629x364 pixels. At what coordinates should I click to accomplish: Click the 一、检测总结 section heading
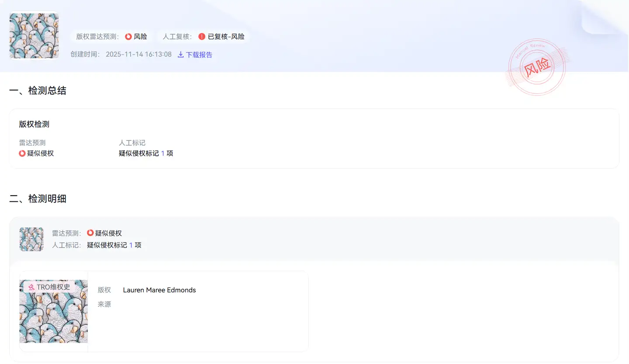point(38,91)
